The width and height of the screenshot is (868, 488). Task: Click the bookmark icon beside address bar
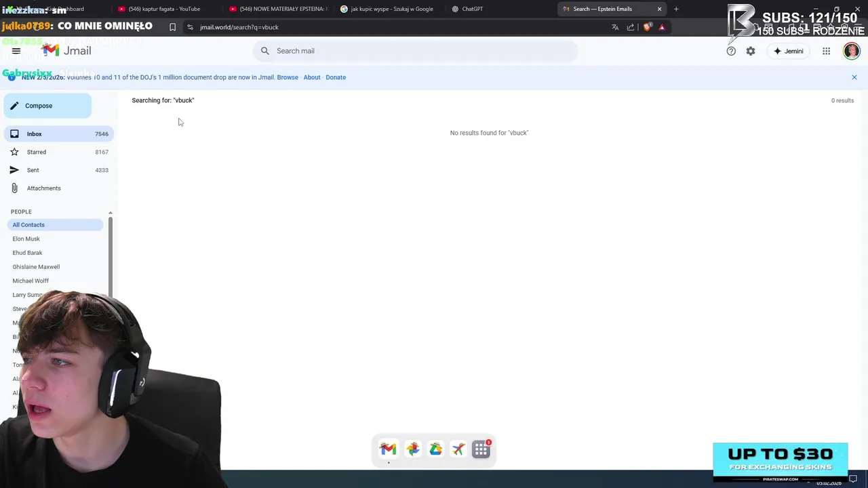[172, 27]
